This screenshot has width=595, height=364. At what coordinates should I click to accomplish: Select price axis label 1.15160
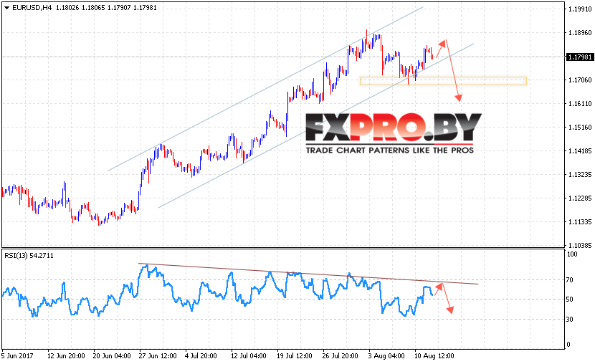pyautogui.click(x=580, y=127)
